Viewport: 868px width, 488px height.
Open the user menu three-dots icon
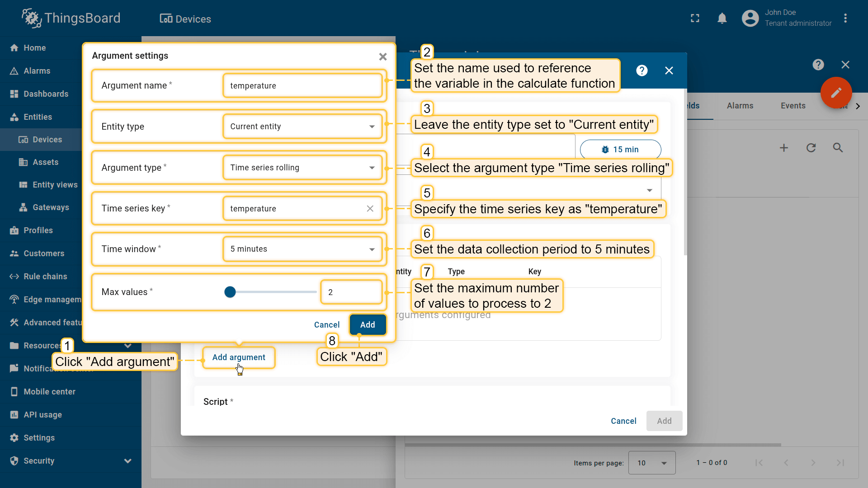click(x=845, y=19)
